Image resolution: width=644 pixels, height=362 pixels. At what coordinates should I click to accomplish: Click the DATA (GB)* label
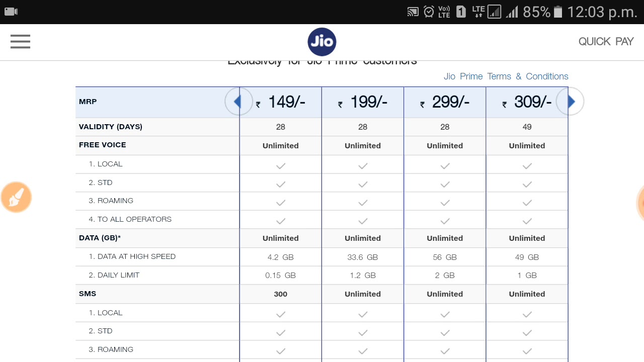click(100, 238)
